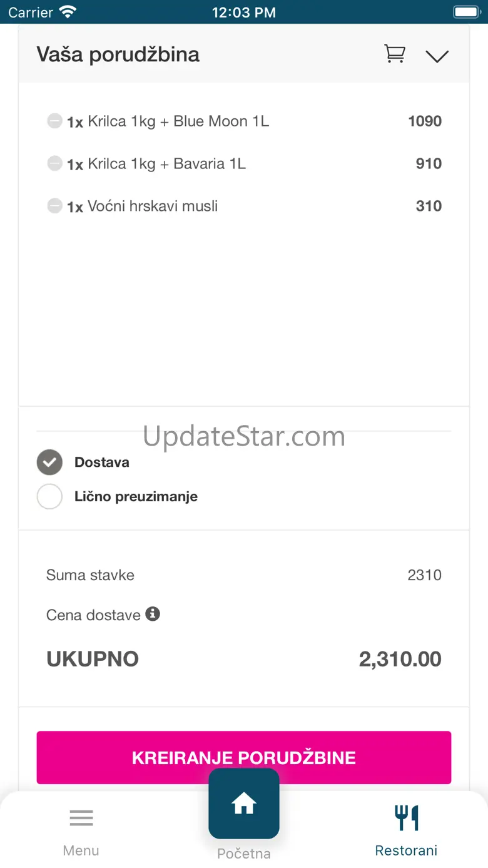Go to Početna home button
The height and width of the screenshot is (868, 488).
pos(244,804)
